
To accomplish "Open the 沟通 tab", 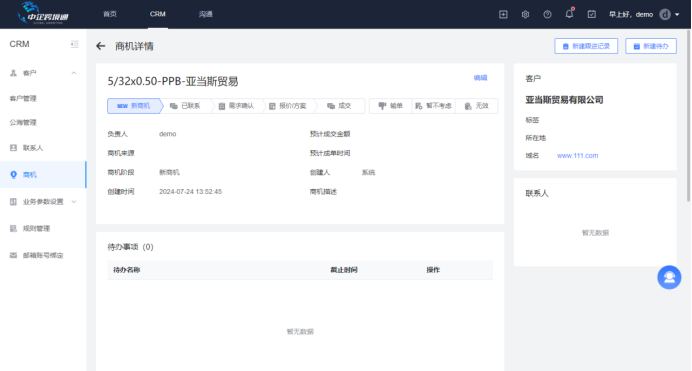I will 206,14.
